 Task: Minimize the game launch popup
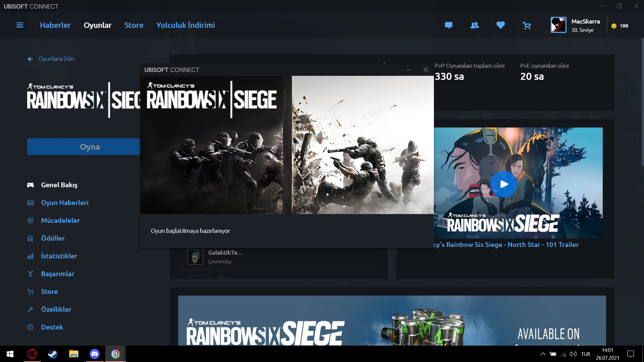(x=409, y=70)
